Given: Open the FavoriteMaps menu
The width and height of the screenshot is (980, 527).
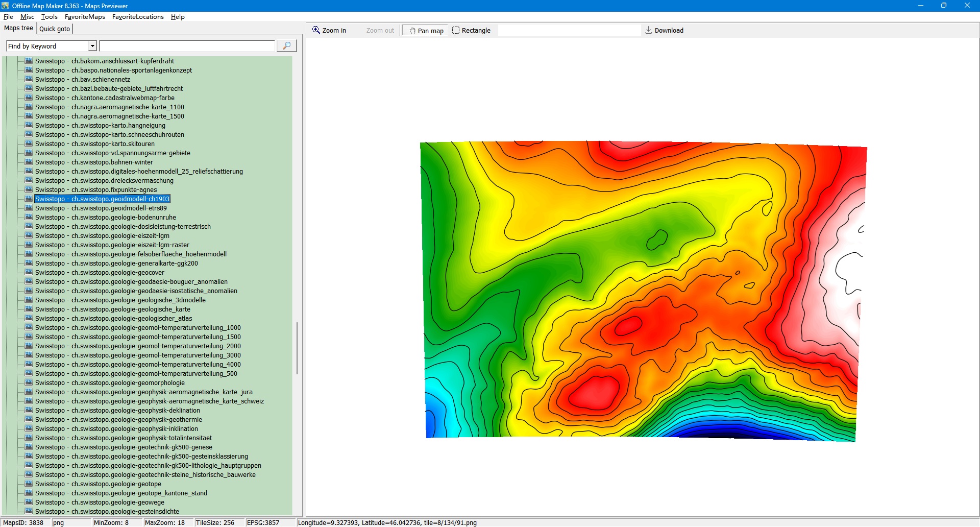Looking at the screenshot, I should [85, 17].
